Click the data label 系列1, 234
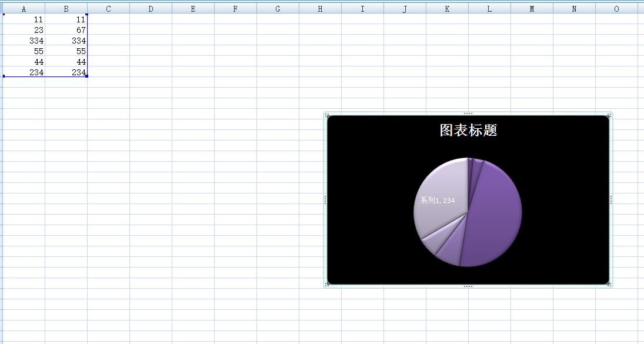 click(438, 201)
